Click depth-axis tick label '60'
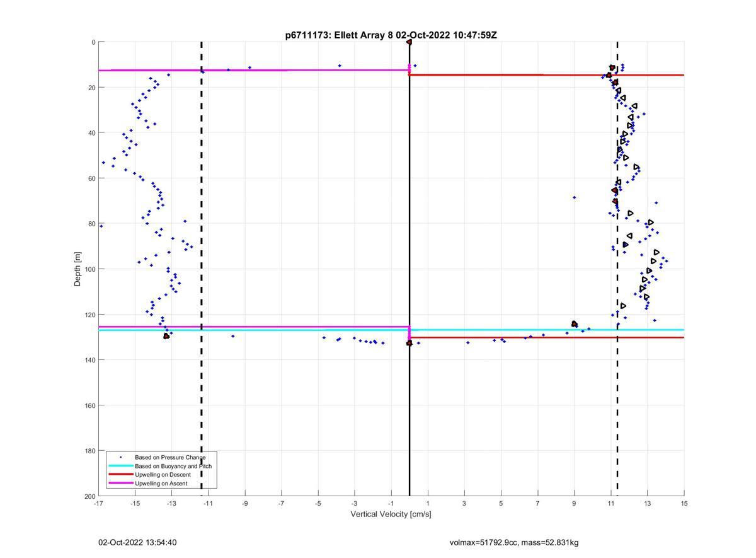 tap(91, 178)
